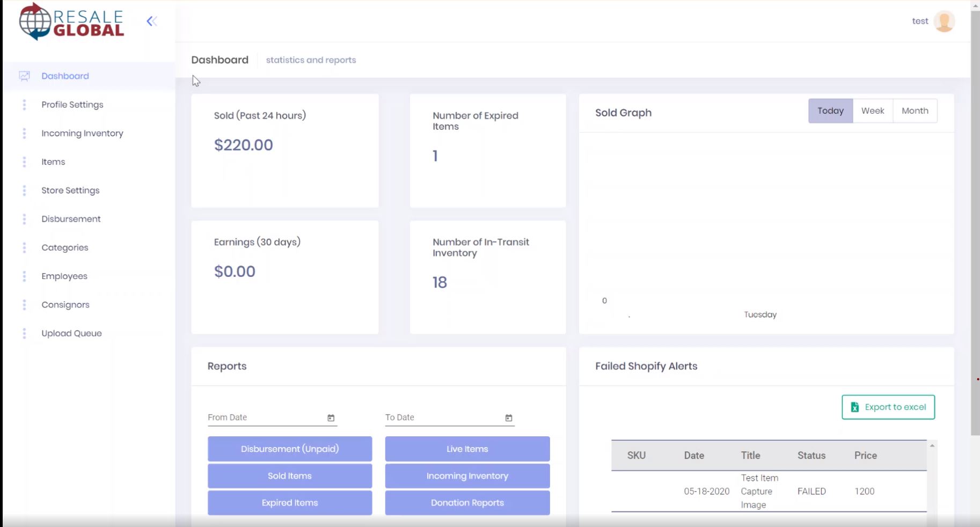Switch Sold Graph to Week view
980x527 pixels.
pos(872,111)
